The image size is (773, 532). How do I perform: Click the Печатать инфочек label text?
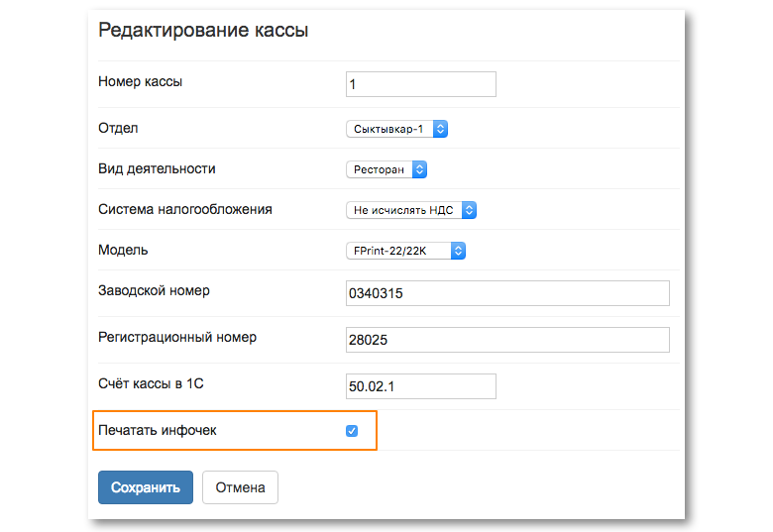pyautogui.click(x=158, y=431)
